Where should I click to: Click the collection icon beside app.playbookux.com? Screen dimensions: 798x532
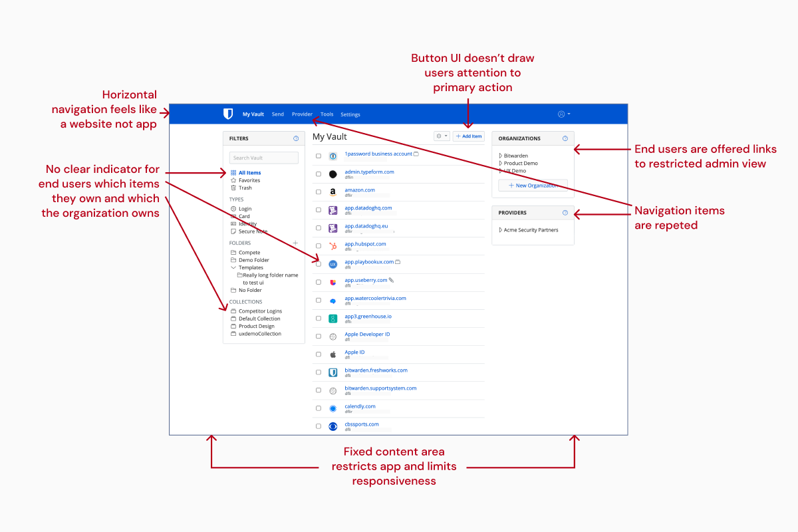(398, 262)
